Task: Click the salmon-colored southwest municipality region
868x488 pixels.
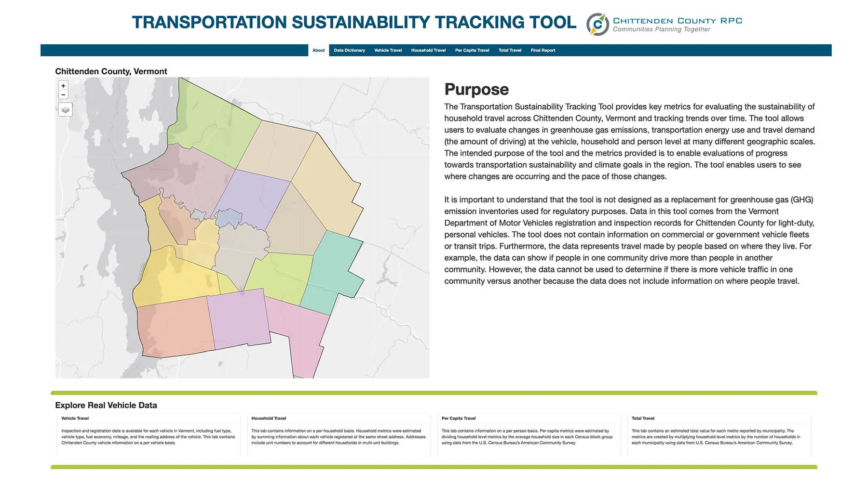Action: click(174, 328)
